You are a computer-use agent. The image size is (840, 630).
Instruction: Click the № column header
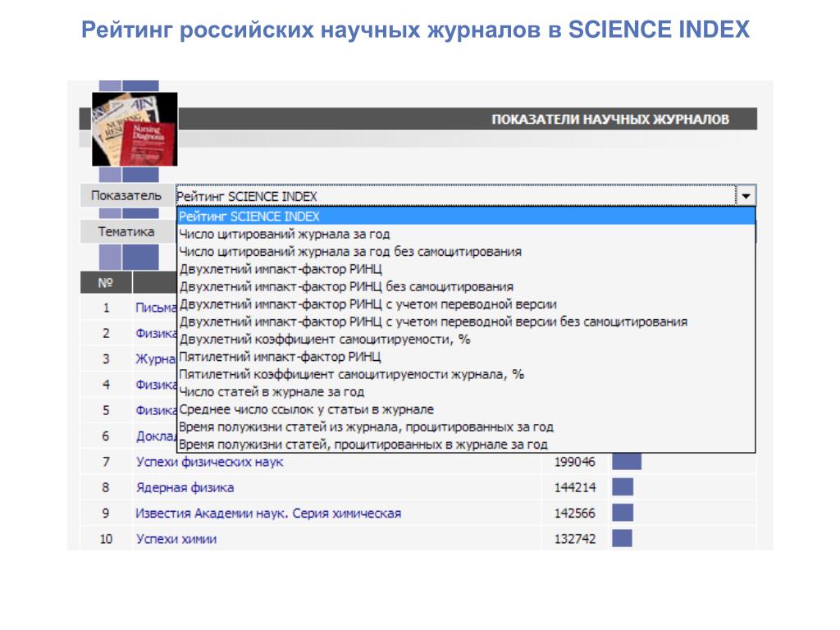pyautogui.click(x=106, y=282)
